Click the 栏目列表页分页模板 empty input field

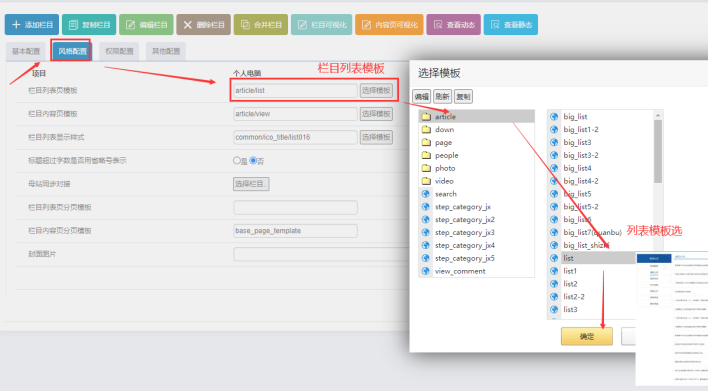tap(295, 207)
